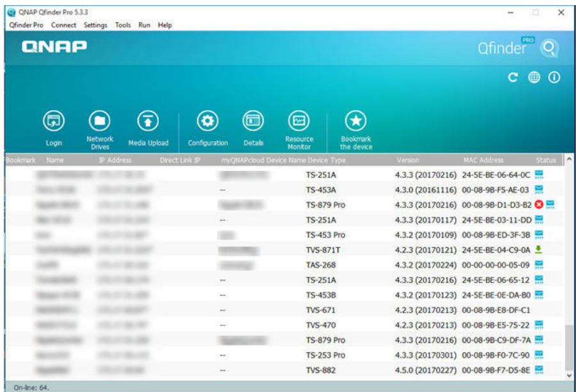Click status icon of 24-5E-BE-06-64-0C row

point(539,174)
